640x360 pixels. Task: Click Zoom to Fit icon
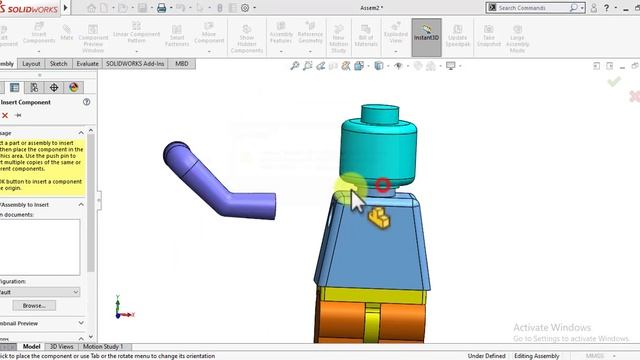[294, 66]
